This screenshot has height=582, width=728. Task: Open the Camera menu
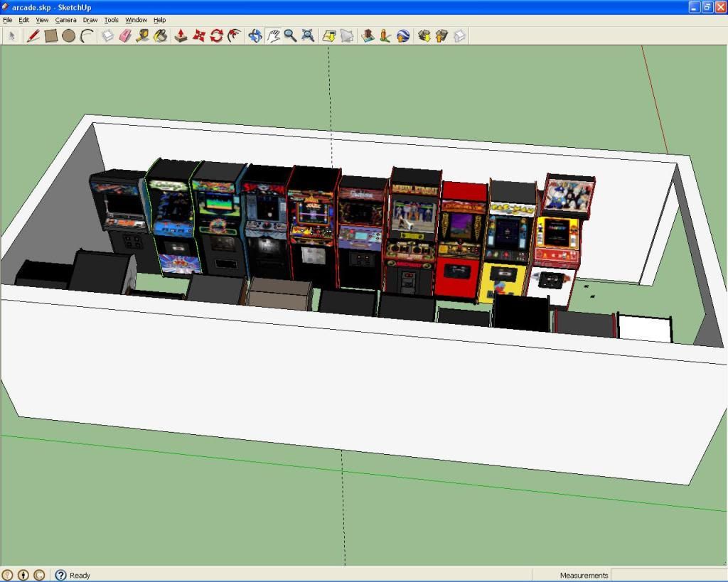tap(65, 20)
